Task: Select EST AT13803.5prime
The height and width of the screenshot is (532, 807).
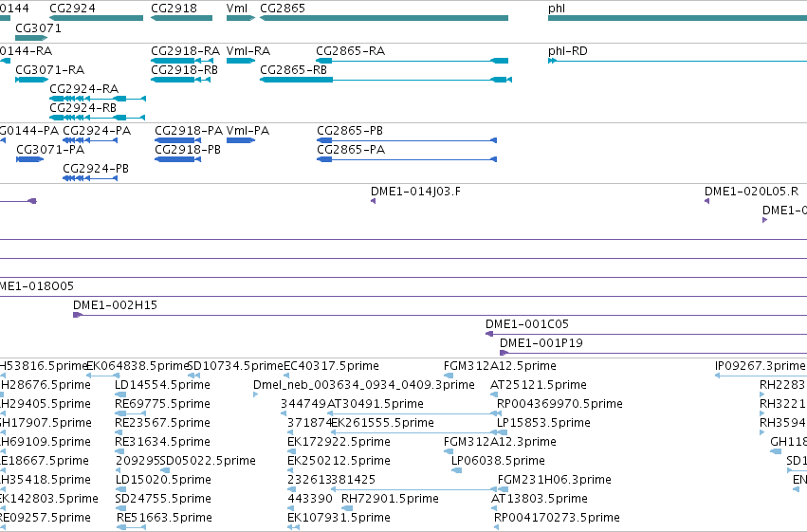Action: click(x=494, y=509)
